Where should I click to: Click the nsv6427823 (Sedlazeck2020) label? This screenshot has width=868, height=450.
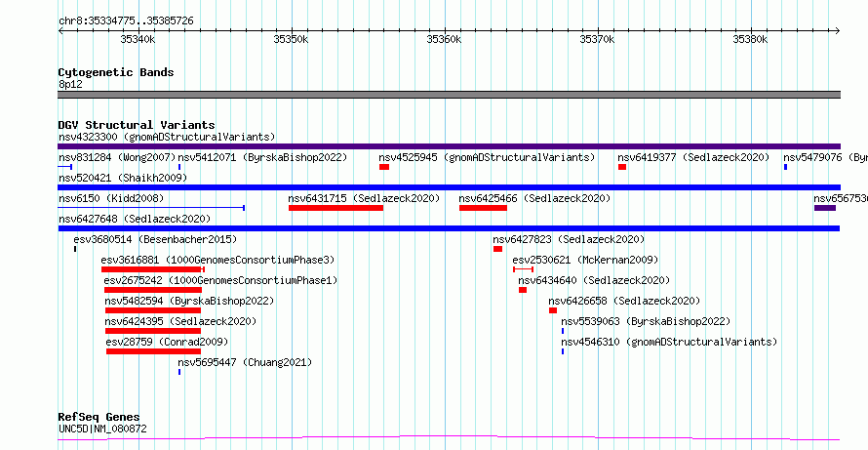tap(569, 239)
